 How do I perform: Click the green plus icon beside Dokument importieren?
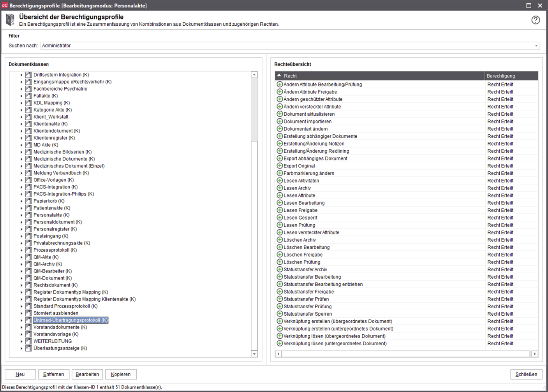click(x=280, y=121)
